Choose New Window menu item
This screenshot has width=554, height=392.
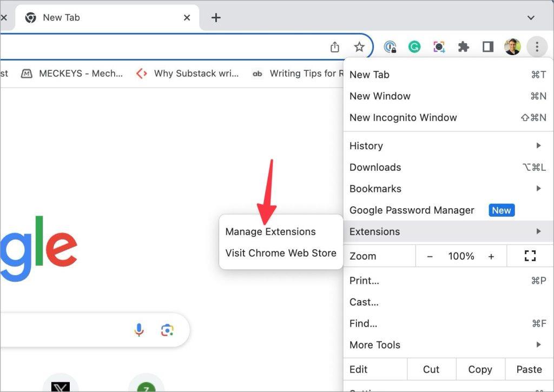pos(448,96)
